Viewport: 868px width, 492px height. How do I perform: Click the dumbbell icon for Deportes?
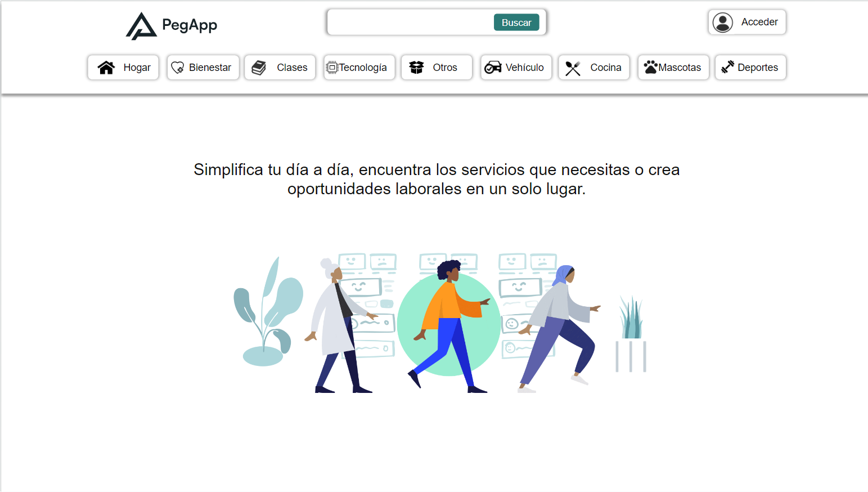pos(727,68)
